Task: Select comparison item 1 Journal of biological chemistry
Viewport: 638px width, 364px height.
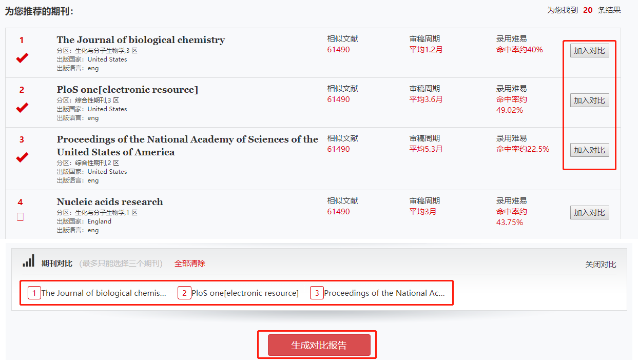Action: point(103,293)
